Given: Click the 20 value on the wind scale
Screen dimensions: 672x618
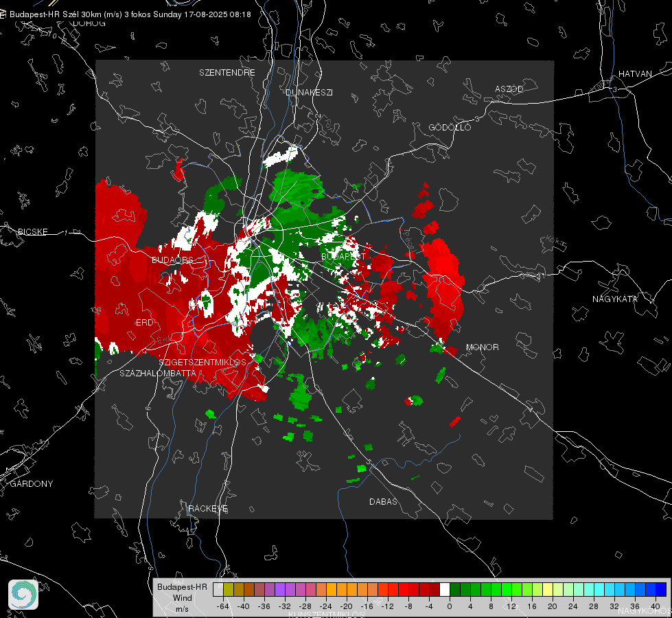Looking at the screenshot, I should [x=552, y=606].
